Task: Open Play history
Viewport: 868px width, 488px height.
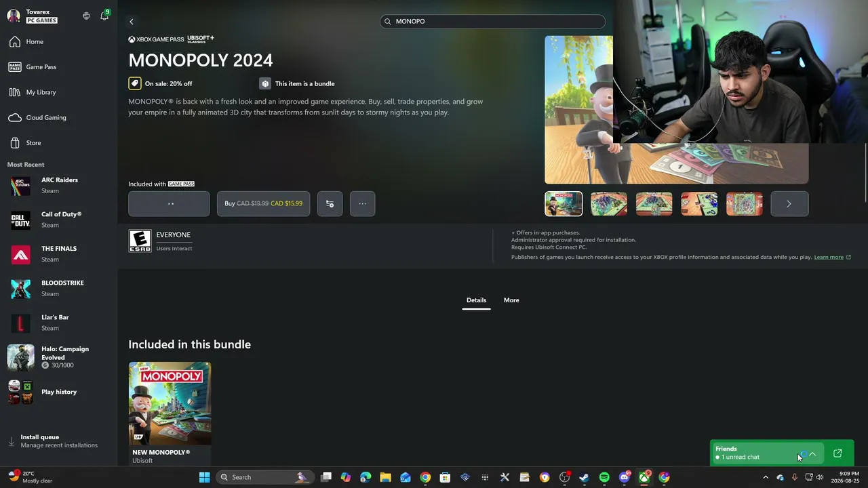Action: point(58,392)
